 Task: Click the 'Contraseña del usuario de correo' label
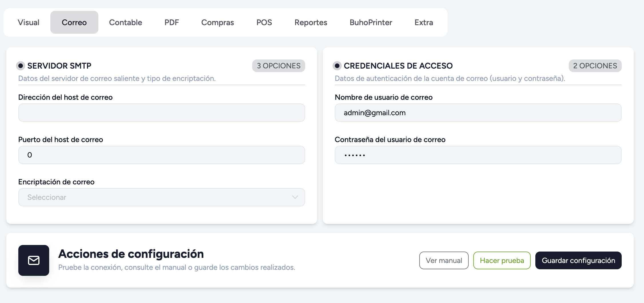pyautogui.click(x=390, y=139)
